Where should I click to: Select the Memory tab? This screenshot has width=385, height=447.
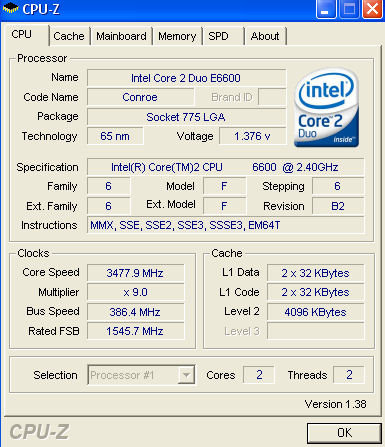pos(177,36)
